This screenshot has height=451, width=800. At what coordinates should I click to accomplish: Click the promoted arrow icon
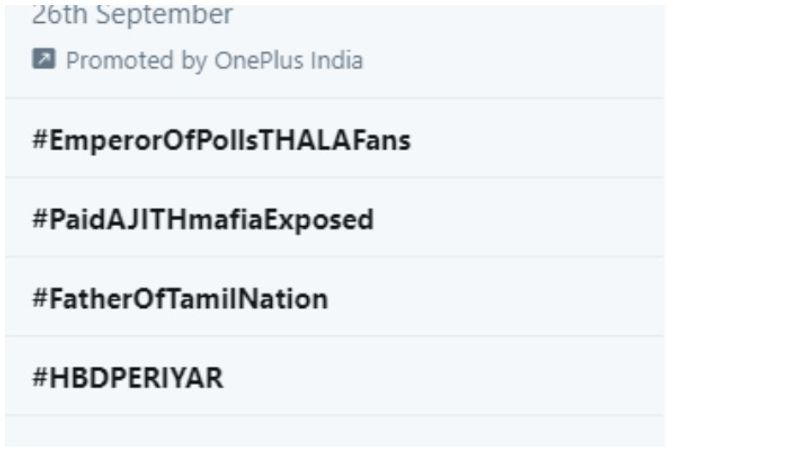[x=44, y=60]
